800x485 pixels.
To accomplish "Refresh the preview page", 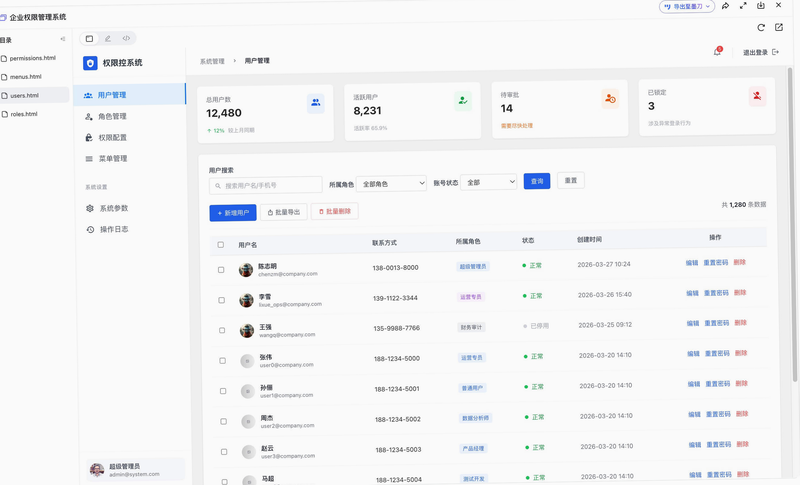I will [x=761, y=28].
